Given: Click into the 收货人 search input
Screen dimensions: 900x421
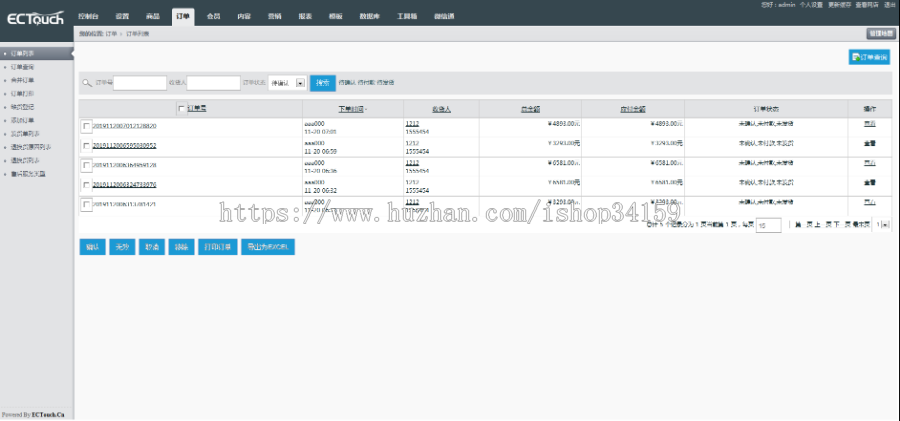Looking at the screenshot, I should [214, 83].
